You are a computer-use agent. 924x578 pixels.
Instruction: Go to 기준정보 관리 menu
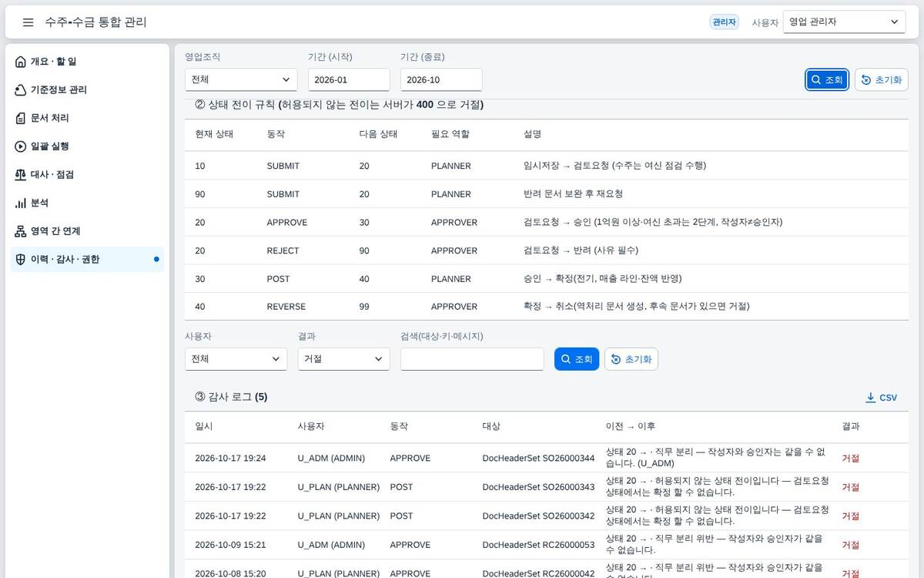click(x=87, y=90)
